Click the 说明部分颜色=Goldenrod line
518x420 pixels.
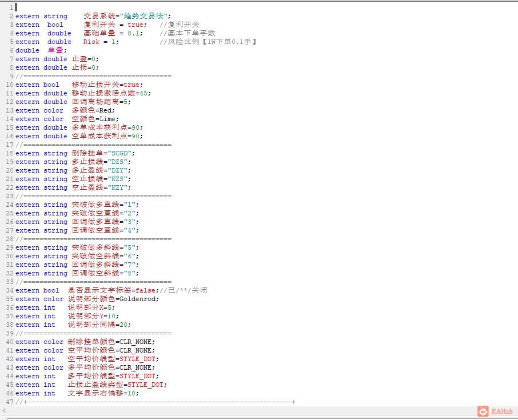tap(87, 299)
